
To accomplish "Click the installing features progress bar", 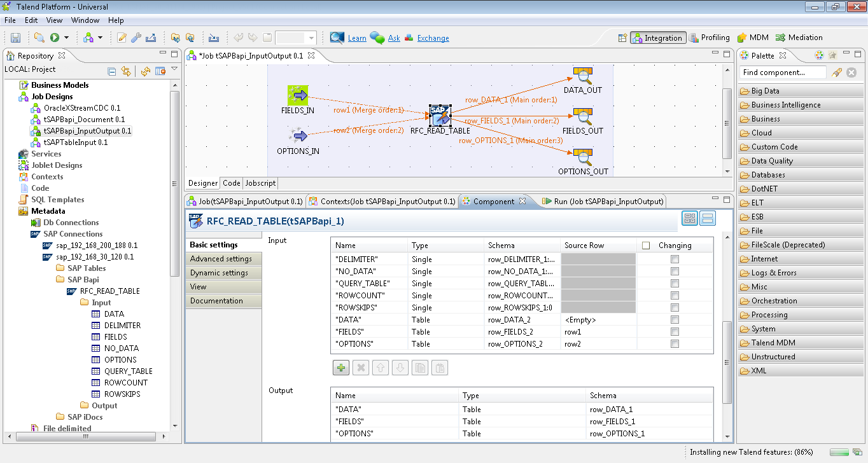I will pyautogui.click(x=839, y=452).
